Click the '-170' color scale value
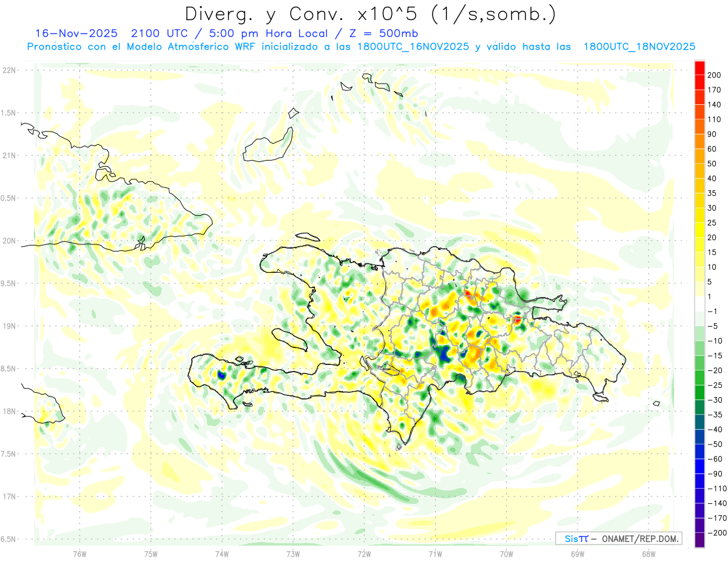728x562 pixels. 718,518
